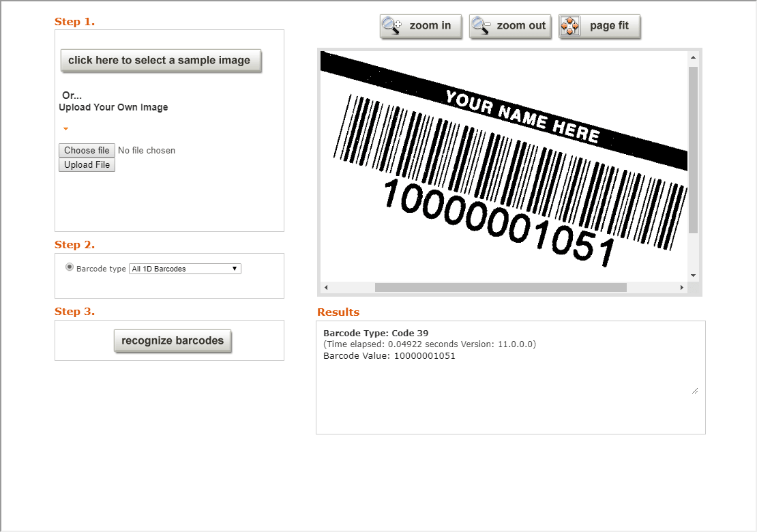Click the small orange arrow under Upload Your Own Image
Image resolution: width=757 pixels, height=532 pixels.
[x=65, y=128]
